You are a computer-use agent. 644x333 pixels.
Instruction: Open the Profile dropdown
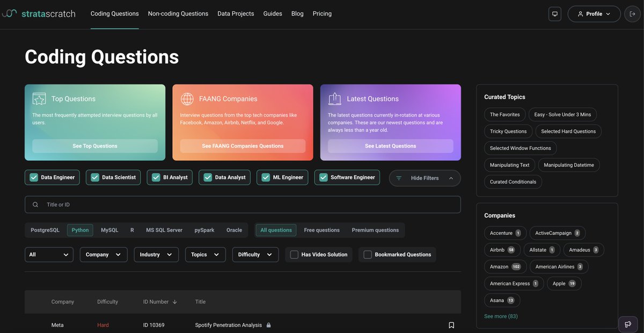point(594,14)
